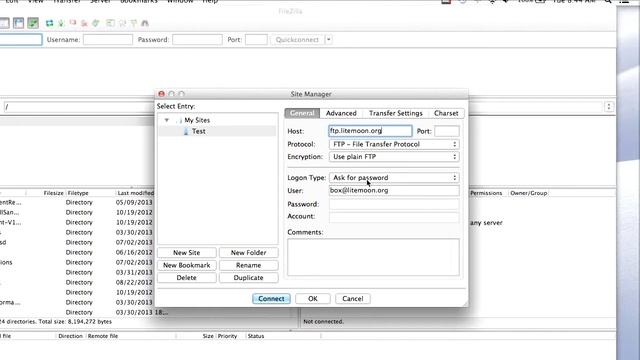Select the local row dated 08/22/2012
Viewport: 640px width, 360px height.
pyautogui.click(x=77, y=282)
